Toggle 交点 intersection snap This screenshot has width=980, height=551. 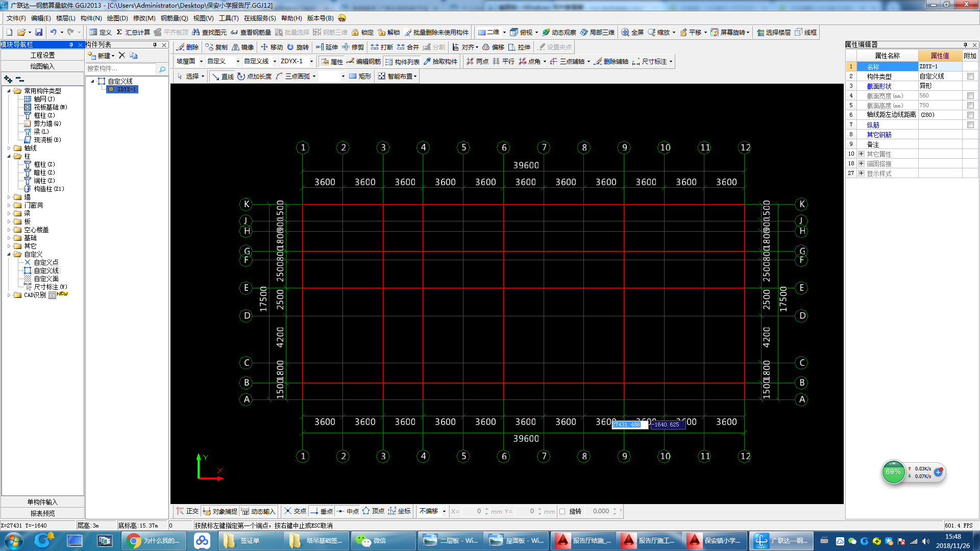point(295,511)
